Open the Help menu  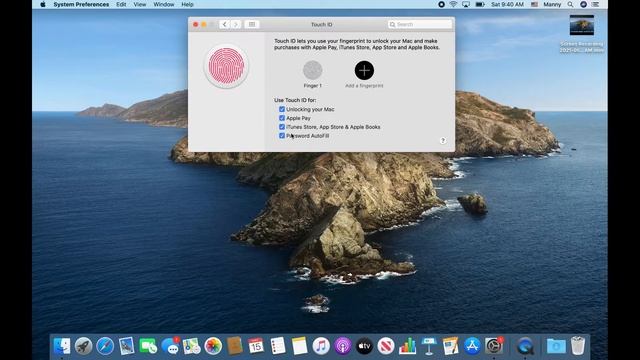187,4
